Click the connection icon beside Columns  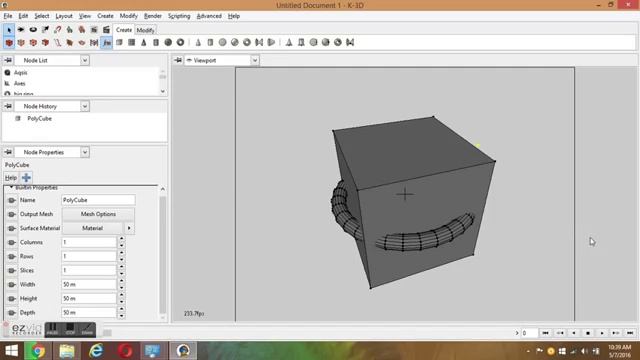pyautogui.click(x=11, y=242)
